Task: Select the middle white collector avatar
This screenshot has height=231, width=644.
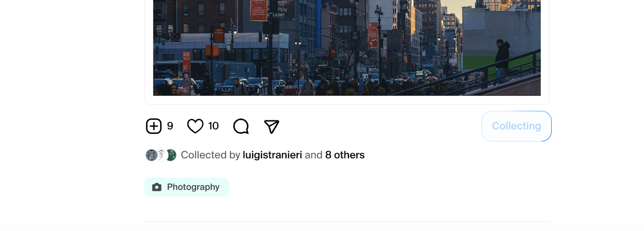Action: point(161,155)
